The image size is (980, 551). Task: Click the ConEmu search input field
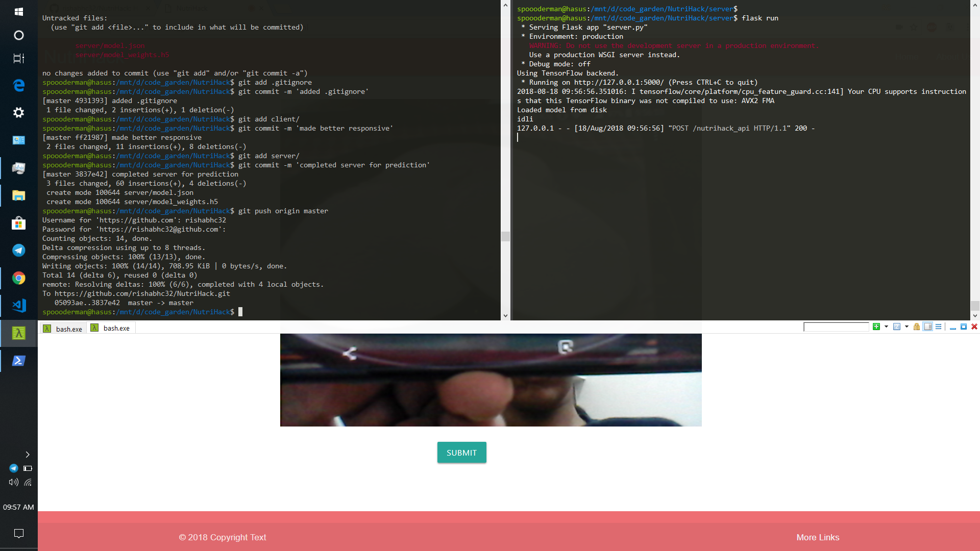tap(836, 327)
